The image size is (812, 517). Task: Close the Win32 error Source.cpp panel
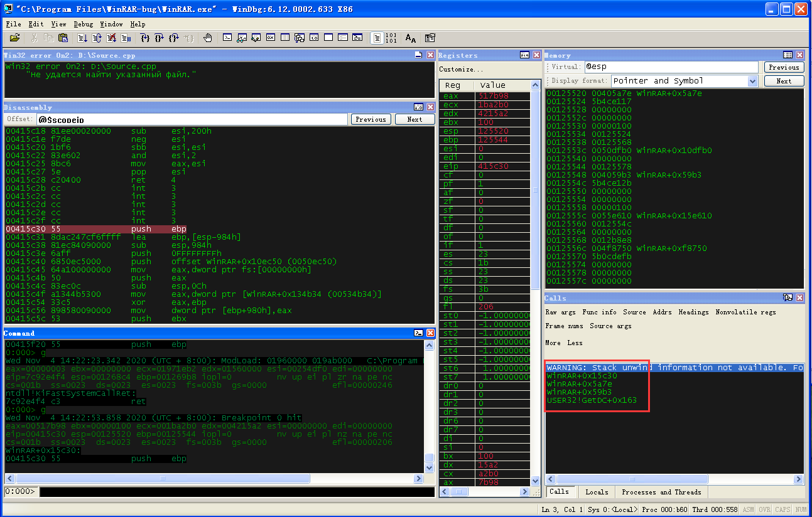click(x=430, y=55)
